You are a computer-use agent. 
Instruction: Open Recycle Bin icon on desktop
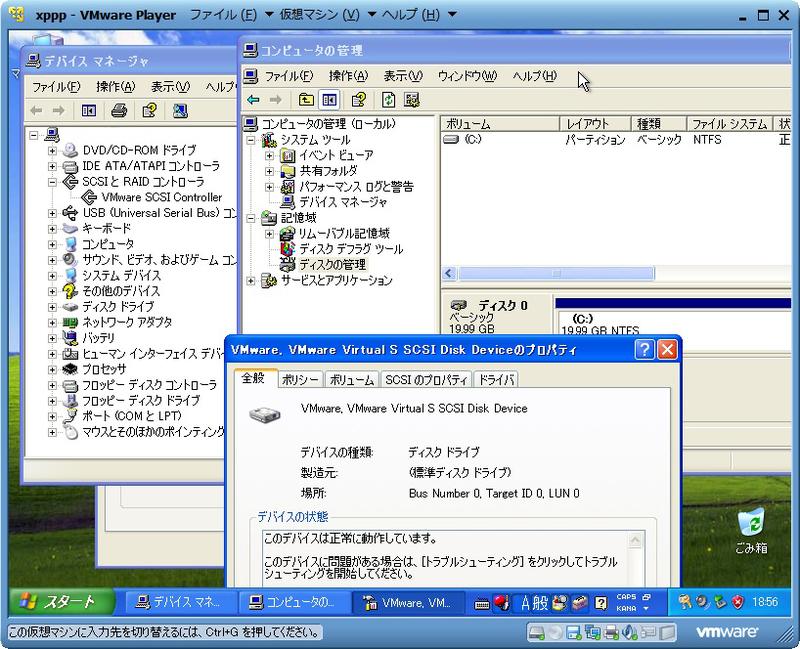click(751, 531)
